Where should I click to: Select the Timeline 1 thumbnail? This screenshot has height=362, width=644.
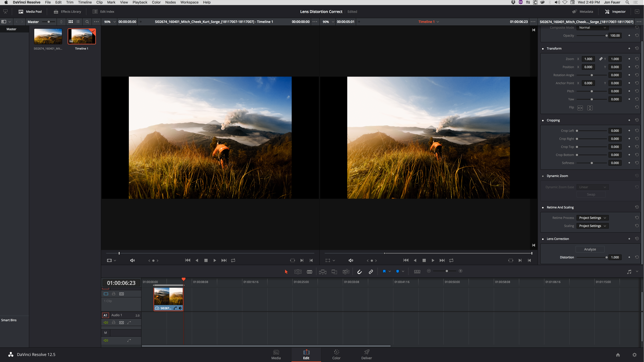(x=82, y=36)
